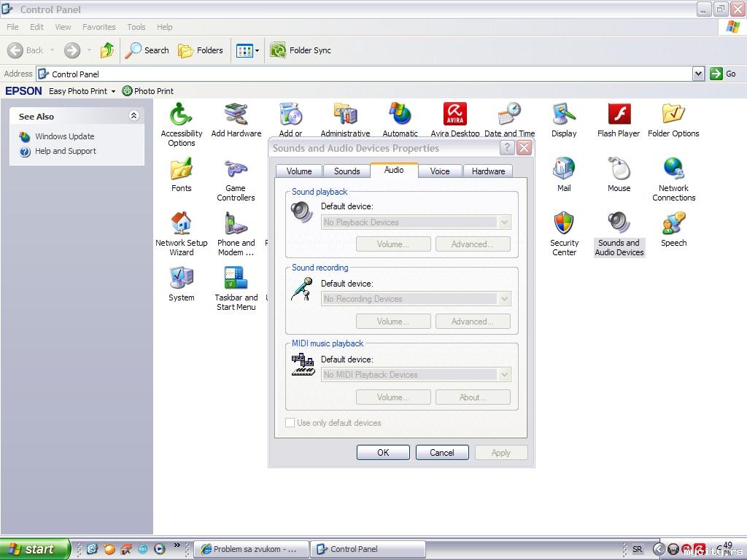Click the Control Panel taskbar button
Image resolution: width=747 pixels, height=560 pixels.
[x=368, y=549]
